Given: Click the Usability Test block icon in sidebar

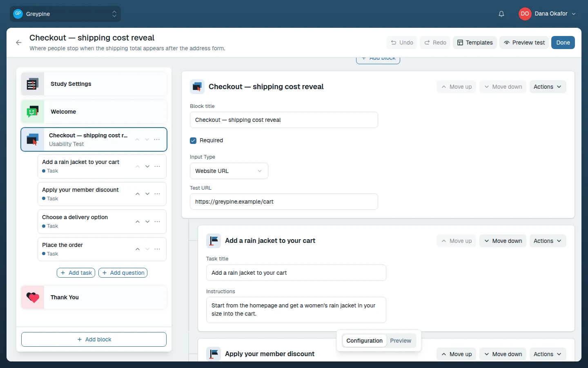Looking at the screenshot, I should pyautogui.click(x=33, y=139).
